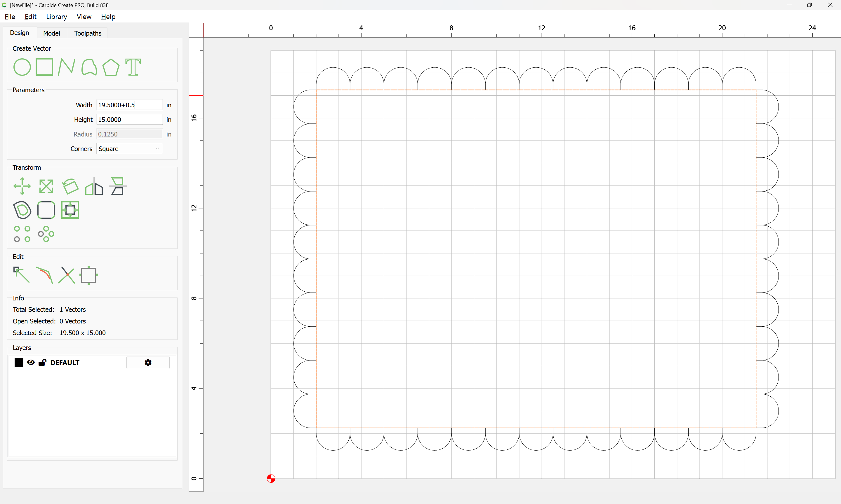The image size is (841, 504).
Task: Open the View menu
Action: tap(84, 17)
